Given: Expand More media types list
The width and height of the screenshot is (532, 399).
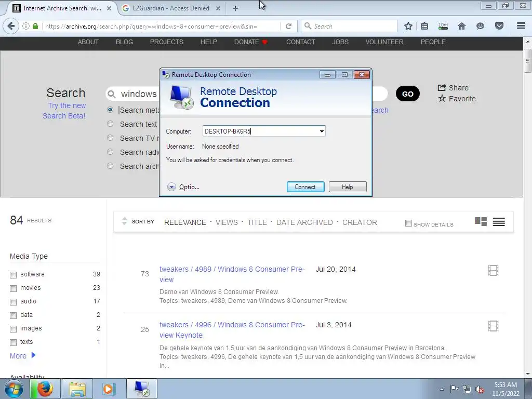Looking at the screenshot, I should (22, 355).
